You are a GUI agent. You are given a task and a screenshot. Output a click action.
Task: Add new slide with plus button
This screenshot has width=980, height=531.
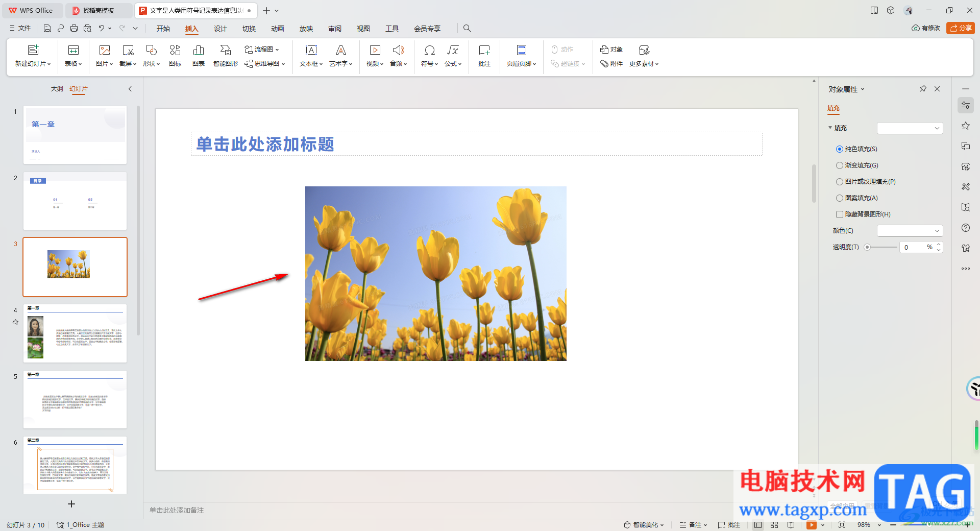coord(71,504)
